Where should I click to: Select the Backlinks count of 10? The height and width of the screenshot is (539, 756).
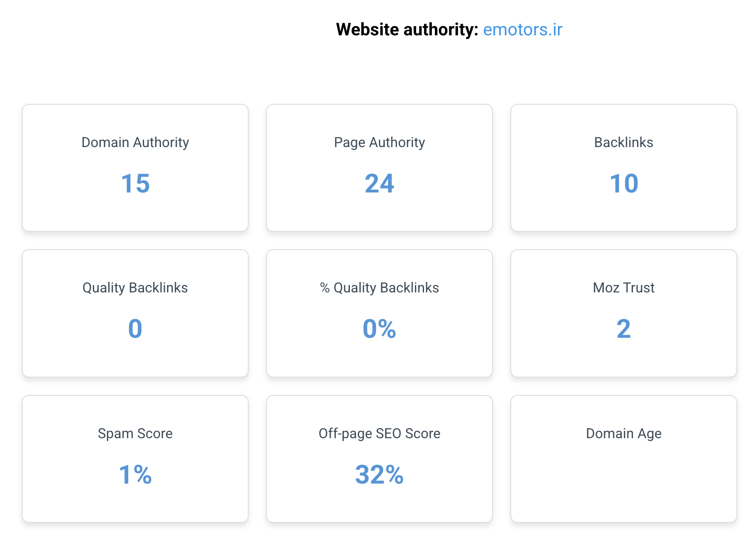623,183
